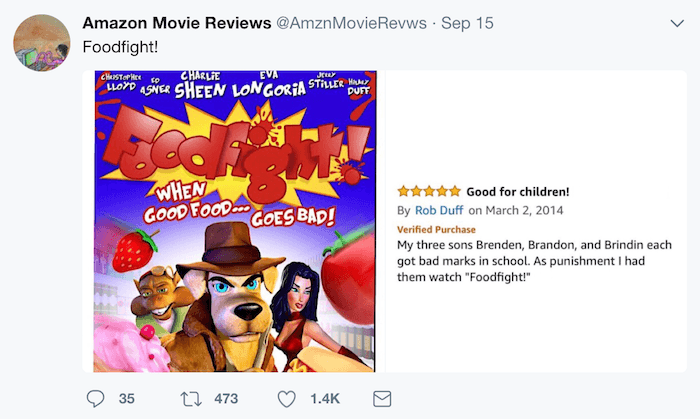Click the reply speech bubble icon
The image size is (700, 419).
[x=96, y=399]
